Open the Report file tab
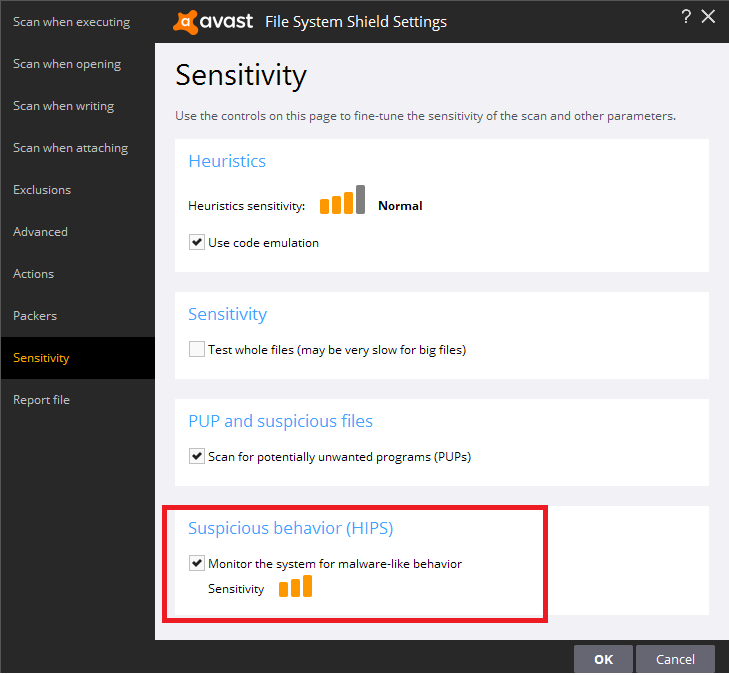Image resolution: width=729 pixels, height=675 pixels. click(x=41, y=400)
